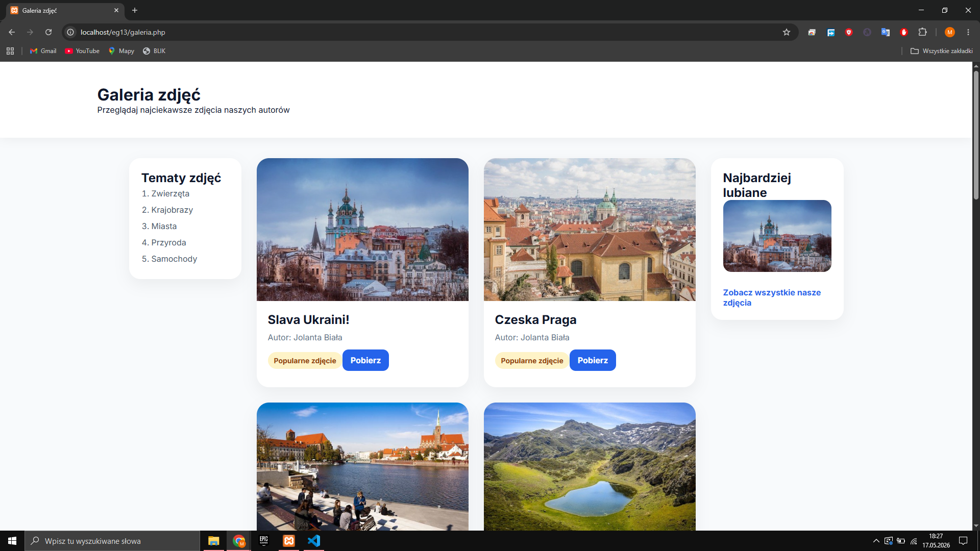Open the extensions puzzle icon
980x551 pixels.
(x=922, y=32)
